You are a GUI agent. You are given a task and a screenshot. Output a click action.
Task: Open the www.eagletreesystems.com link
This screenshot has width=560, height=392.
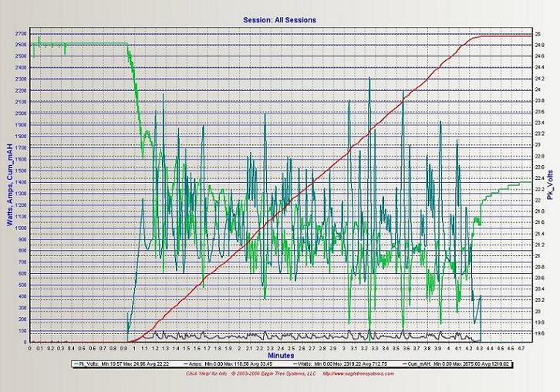coord(358,373)
